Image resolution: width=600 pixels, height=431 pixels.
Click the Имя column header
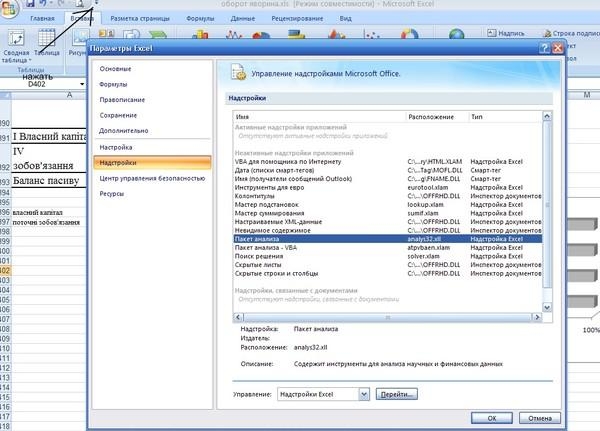click(319, 117)
